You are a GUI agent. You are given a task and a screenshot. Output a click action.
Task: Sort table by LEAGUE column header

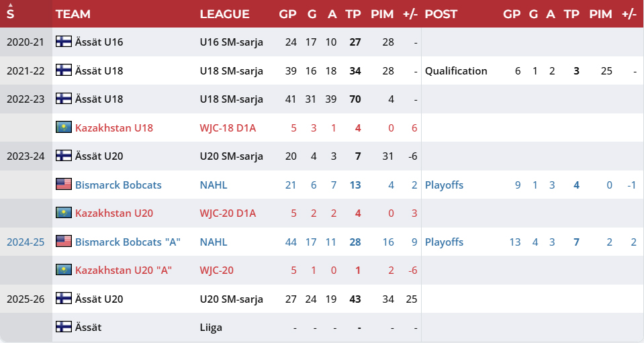pos(224,14)
